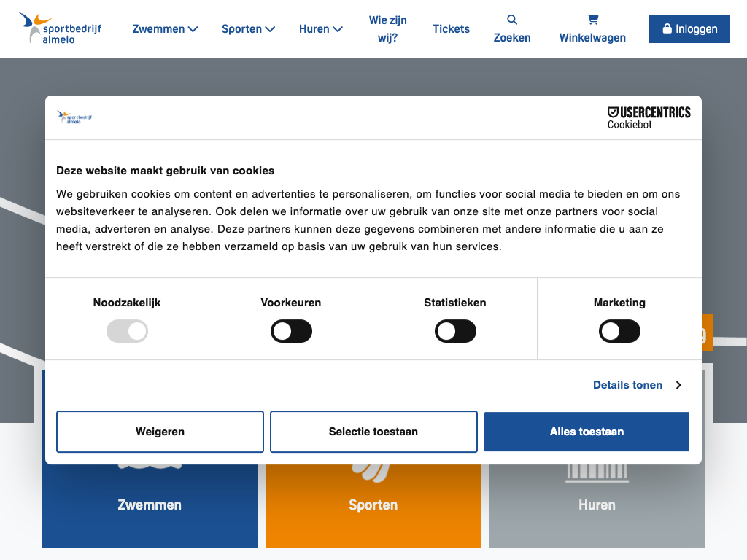Viewport: 747px width, 560px height.
Task: Turn on Statistieken cookies
Action: coord(455,332)
